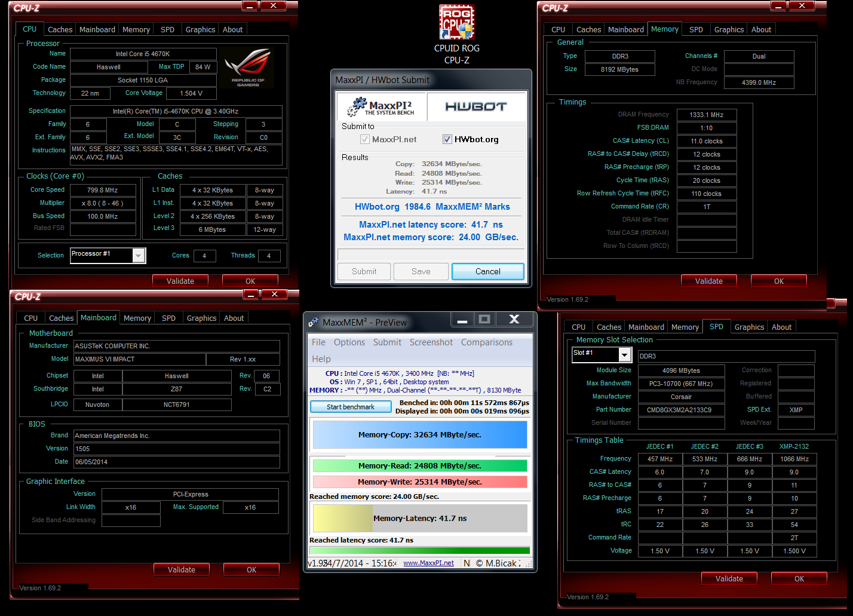Click the ROG Republic of Gamers logo
This screenshot has width=853, height=616.
[x=248, y=68]
